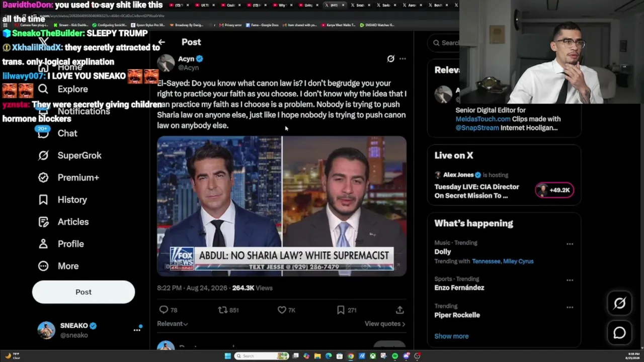Viewport: 644px width, 362px height.
Task: Open Copilot from the taskbar
Action: pos(306,356)
